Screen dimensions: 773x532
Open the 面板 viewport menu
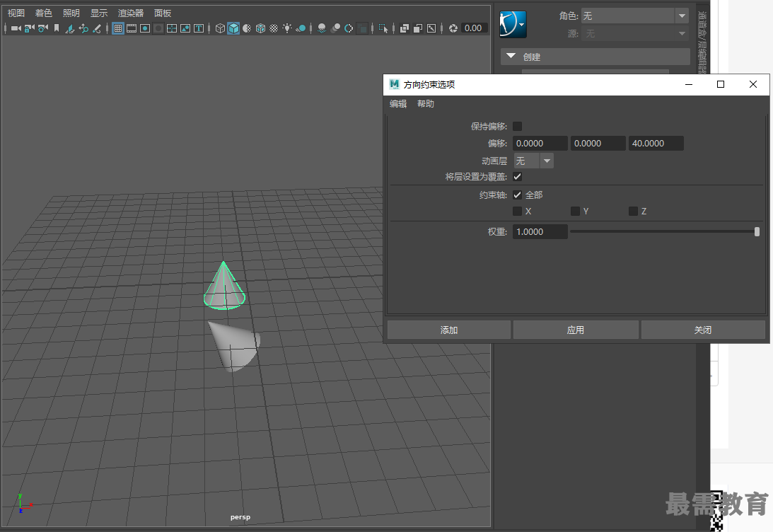[163, 13]
